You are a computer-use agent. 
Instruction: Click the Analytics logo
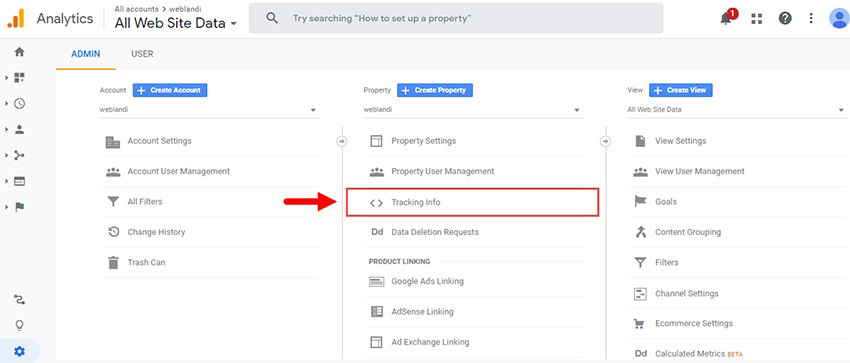tap(16, 18)
